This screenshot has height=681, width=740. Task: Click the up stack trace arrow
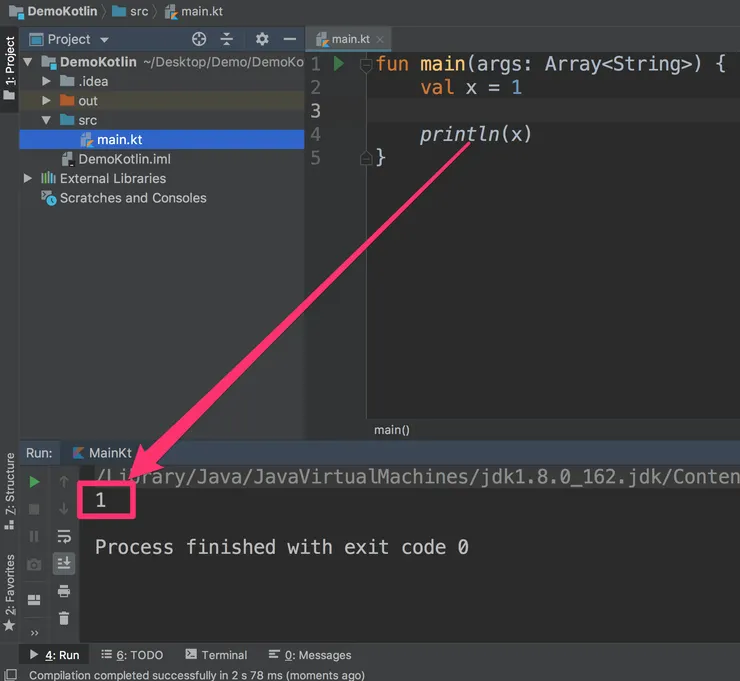[64, 482]
